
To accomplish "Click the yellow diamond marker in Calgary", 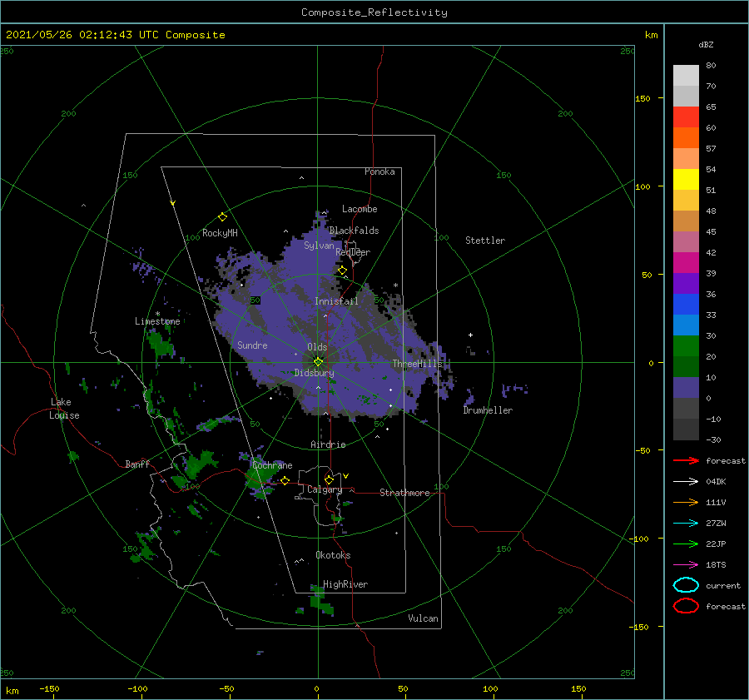I will click(x=329, y=479).
